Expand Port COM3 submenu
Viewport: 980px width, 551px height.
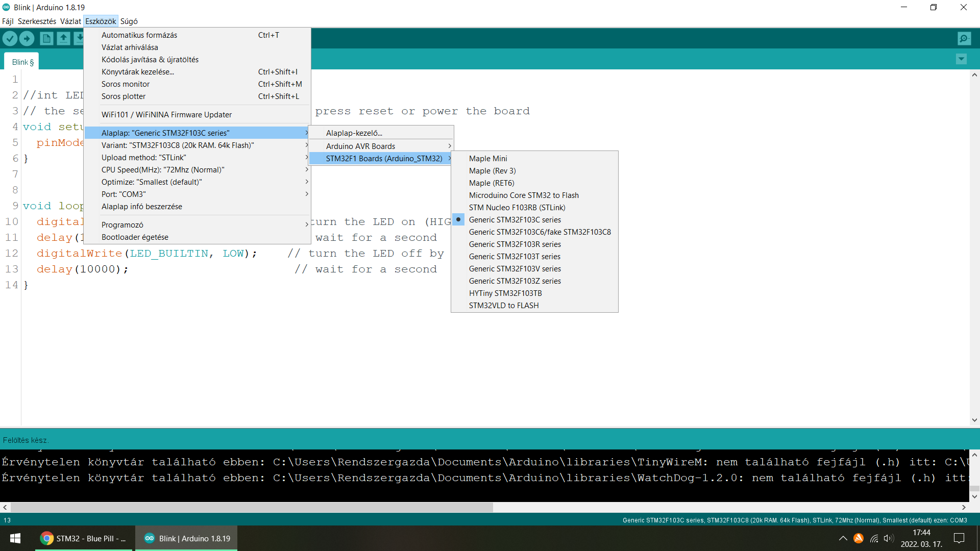(197, 194)
